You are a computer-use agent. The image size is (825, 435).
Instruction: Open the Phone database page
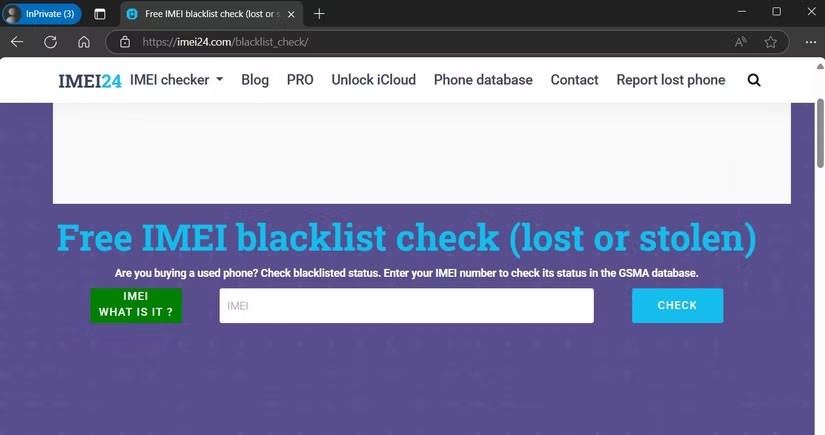tap(483, 80)
